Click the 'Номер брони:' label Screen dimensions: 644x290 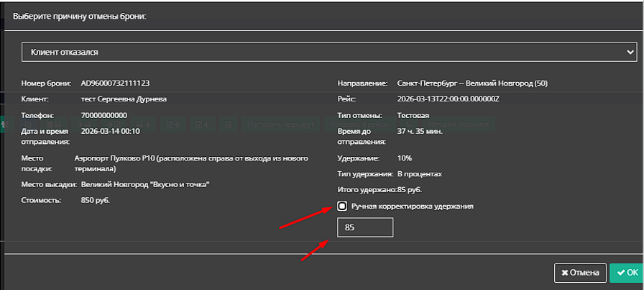click(x=47, y=83)
